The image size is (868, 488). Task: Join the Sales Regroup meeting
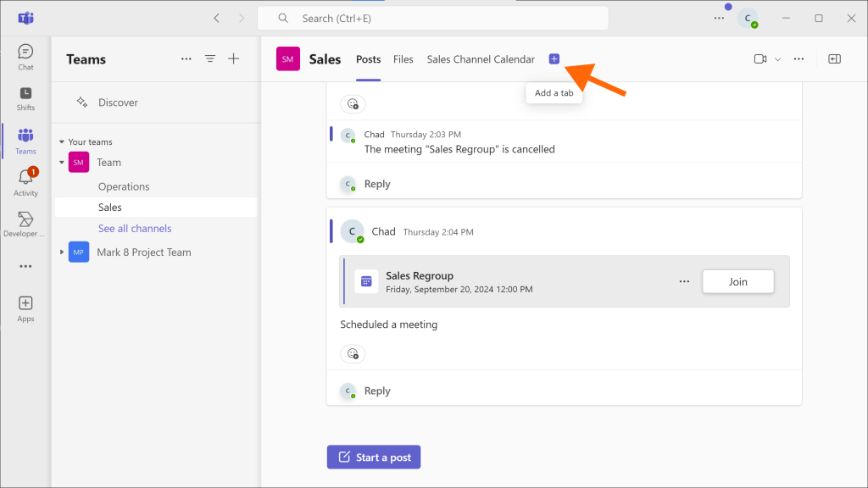click(738, 281)
